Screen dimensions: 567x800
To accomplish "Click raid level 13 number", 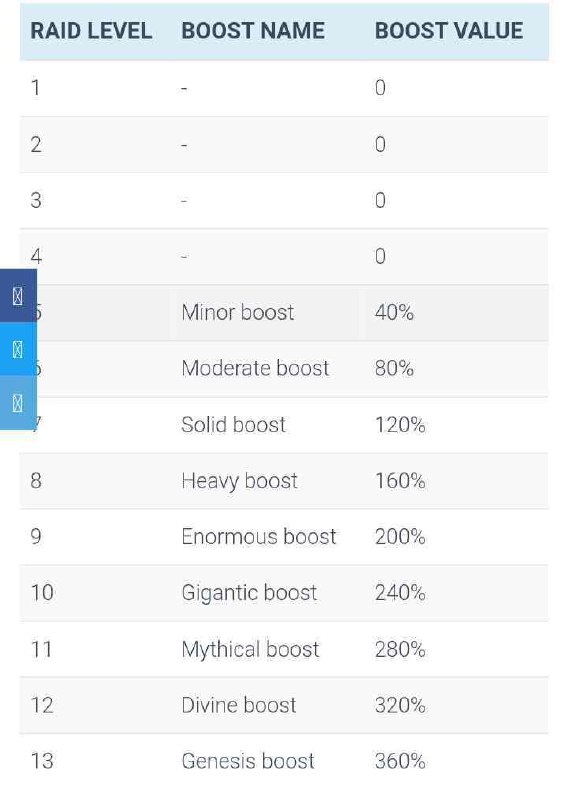I will click(x=42, y=761).
